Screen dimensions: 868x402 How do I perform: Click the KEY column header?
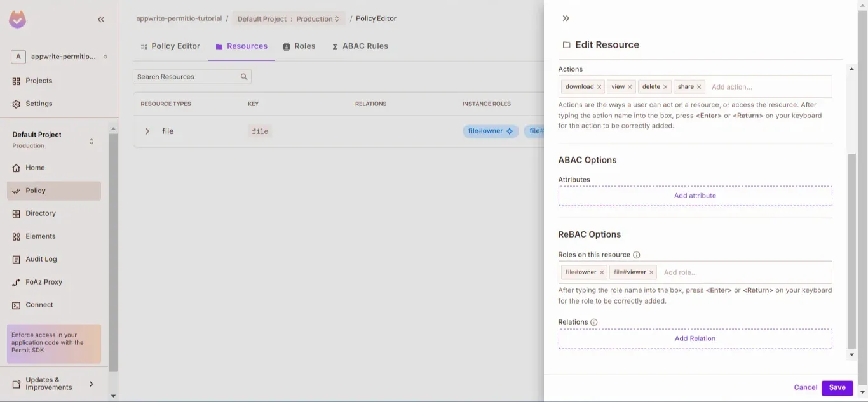(253, 104)
